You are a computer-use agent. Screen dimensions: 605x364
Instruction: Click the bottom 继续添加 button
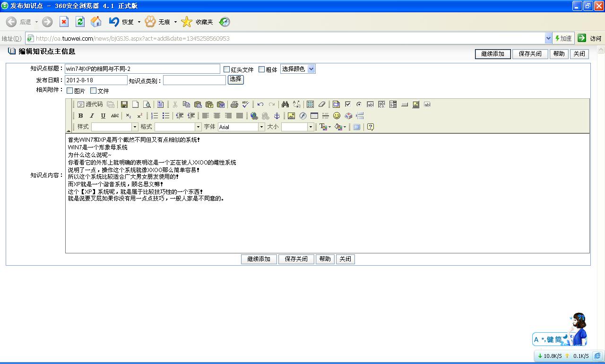[259, 259]
